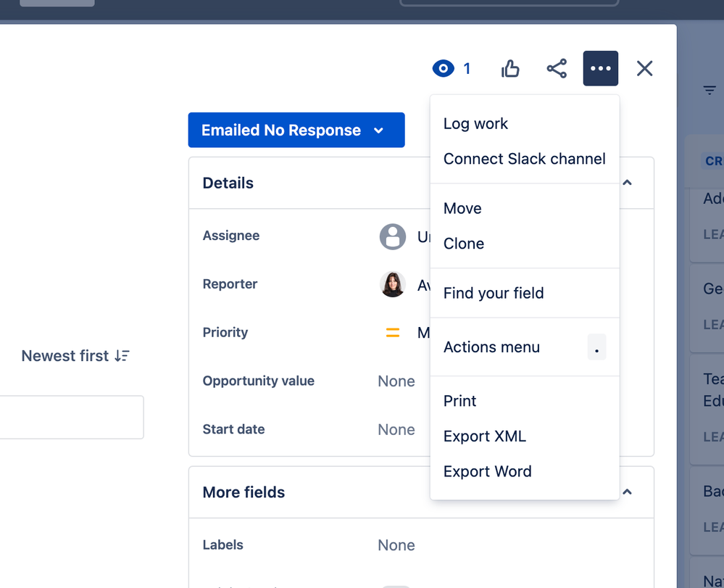This screenshot has width=724, height=588.
Task: Select Log work from the menu
Action: pyautogui.click(x=475, y=123)
